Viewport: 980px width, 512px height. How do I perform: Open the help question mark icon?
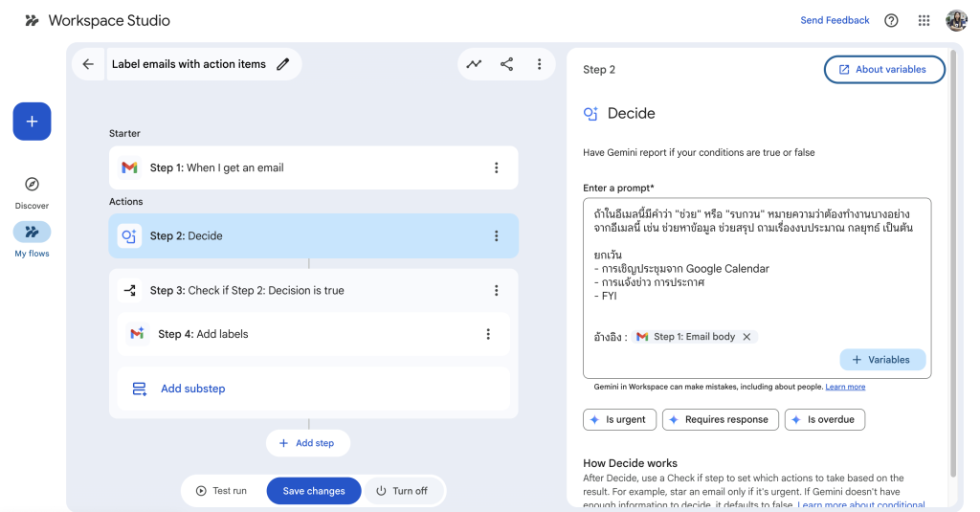point(891,20)
